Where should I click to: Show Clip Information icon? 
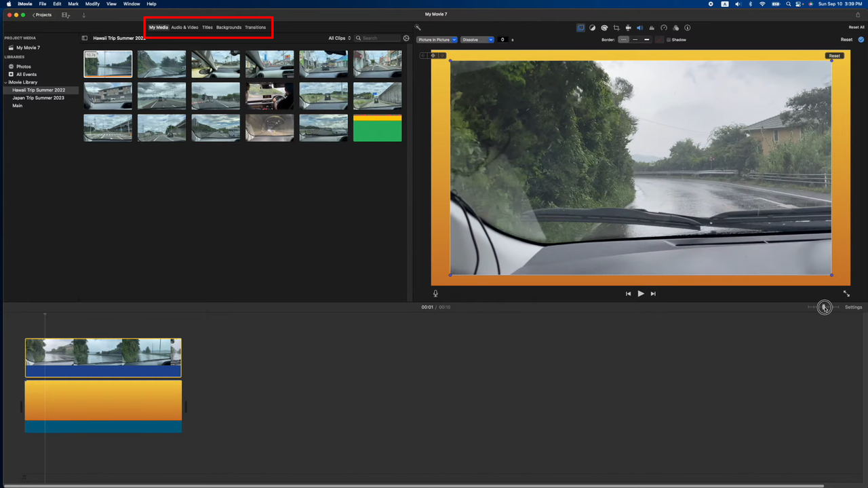[x=688, y=28]
